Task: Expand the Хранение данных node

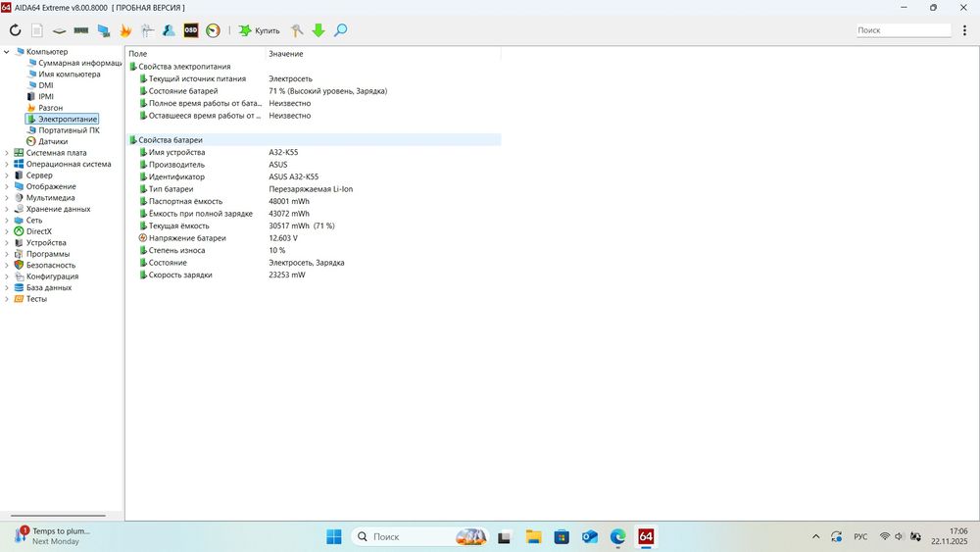Action: click(x=6, y=209)
